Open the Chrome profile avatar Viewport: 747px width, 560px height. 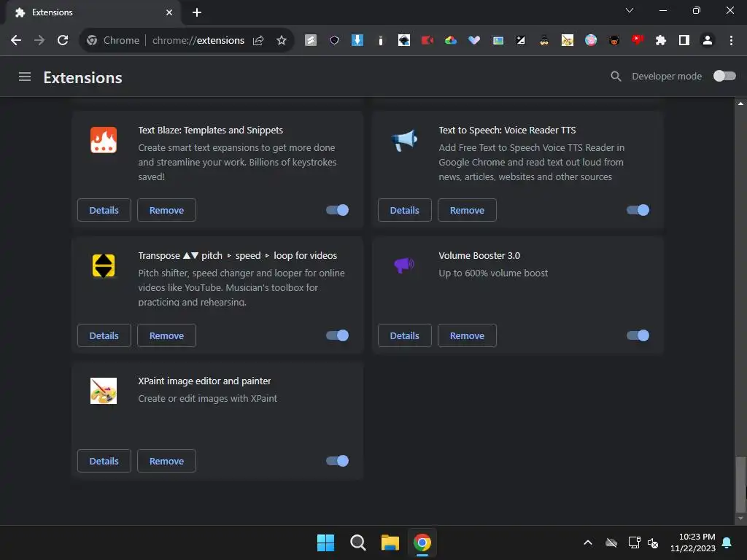[x=708, y=40]
